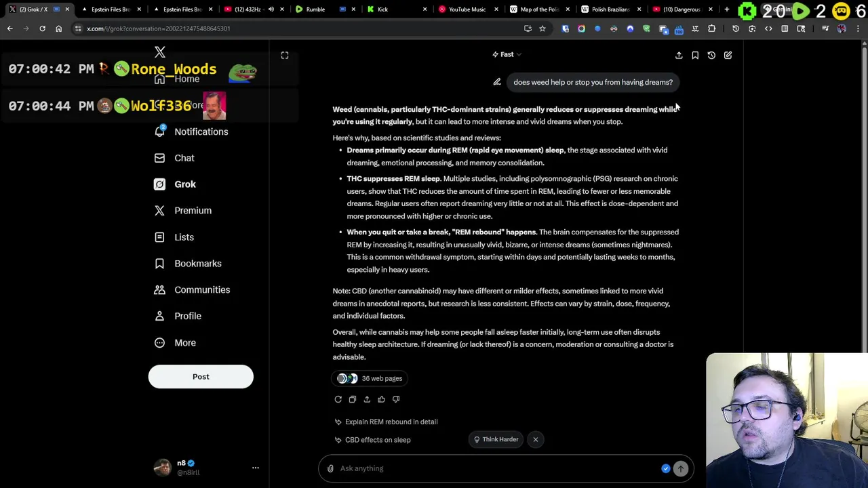The height and width of the screenshot is (488, 868).
Task: Click the blue checkmark in the input
Action: 666,468
